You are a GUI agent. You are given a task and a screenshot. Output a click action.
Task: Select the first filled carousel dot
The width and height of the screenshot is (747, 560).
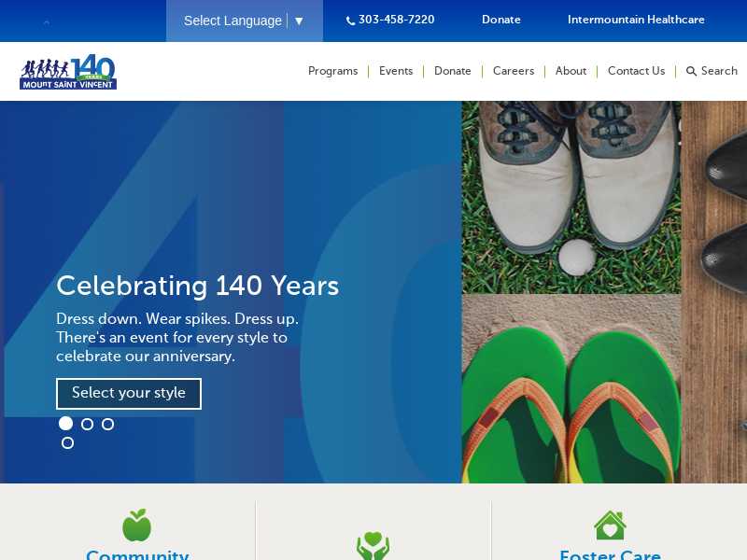point(65,424)
